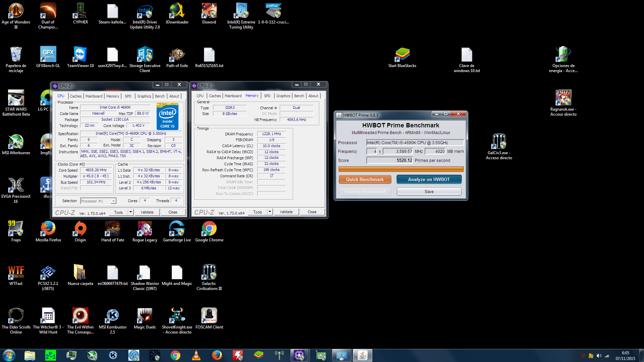
Task: Open the MSI Kombustor 2.5 icon
Action: point(112,321)
